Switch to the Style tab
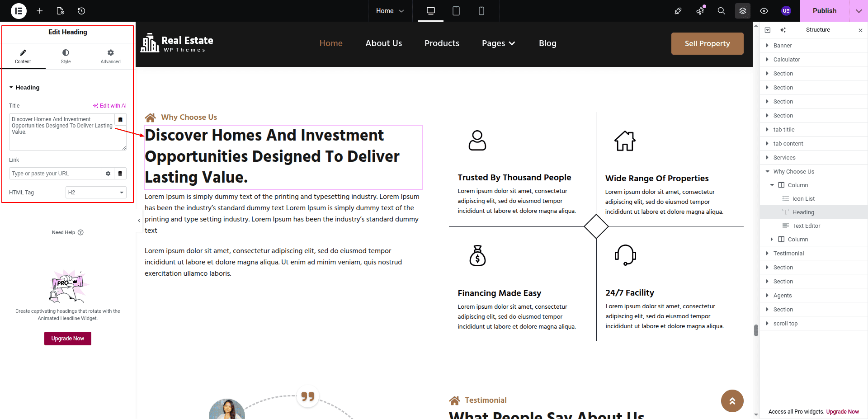This screenshot has height=419, width=868. [x=66, y=56]
